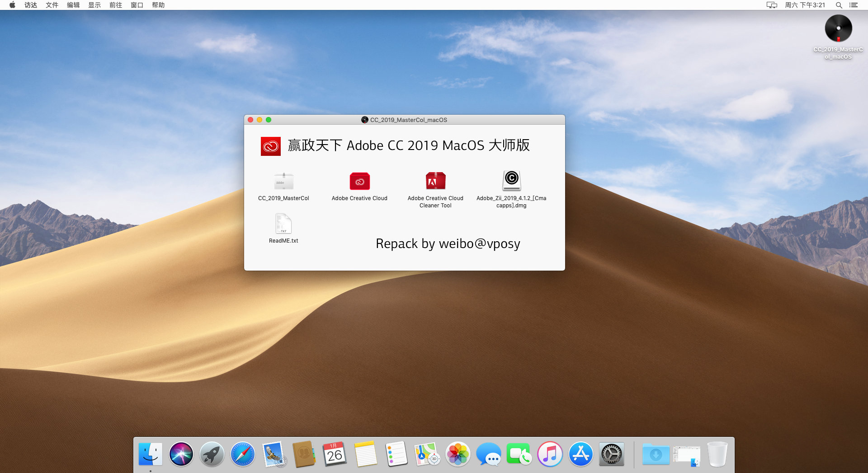Open the 前往 menu

(116, 5)
